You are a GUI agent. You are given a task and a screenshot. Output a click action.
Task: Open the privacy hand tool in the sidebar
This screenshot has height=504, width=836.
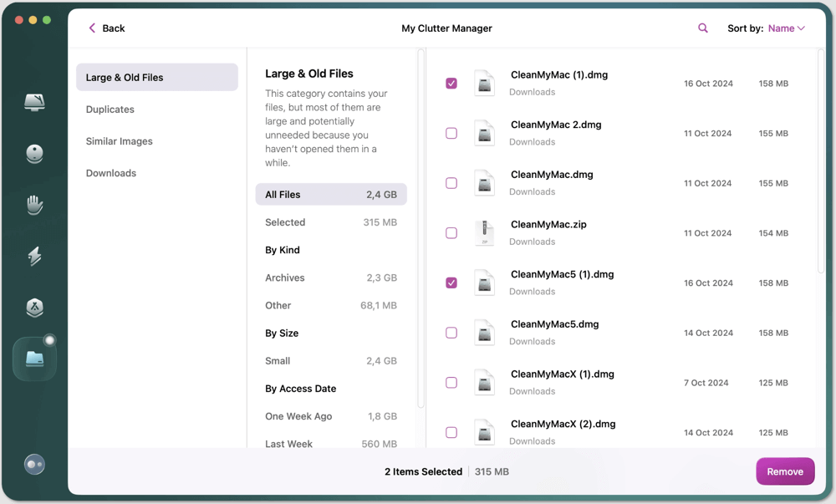[x=33, y=205]
